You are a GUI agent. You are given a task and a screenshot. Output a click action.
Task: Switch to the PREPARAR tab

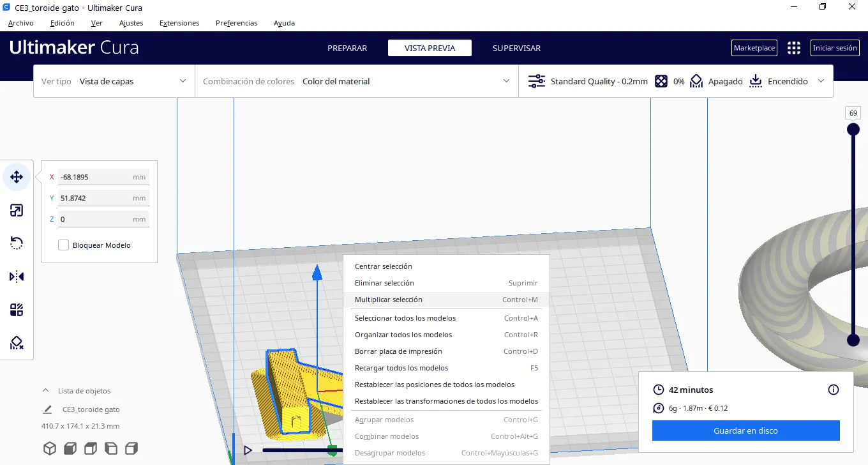point(347,48)
